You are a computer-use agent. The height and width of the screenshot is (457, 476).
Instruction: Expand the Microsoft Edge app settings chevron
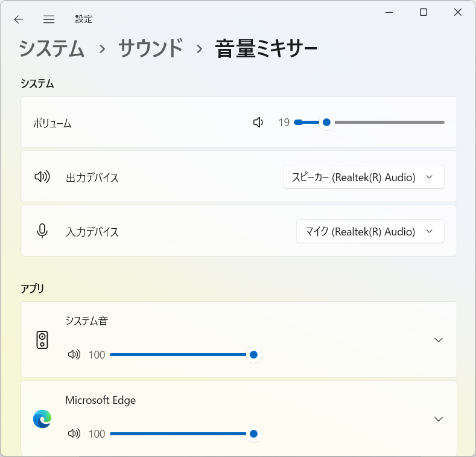tap(439, 419)
